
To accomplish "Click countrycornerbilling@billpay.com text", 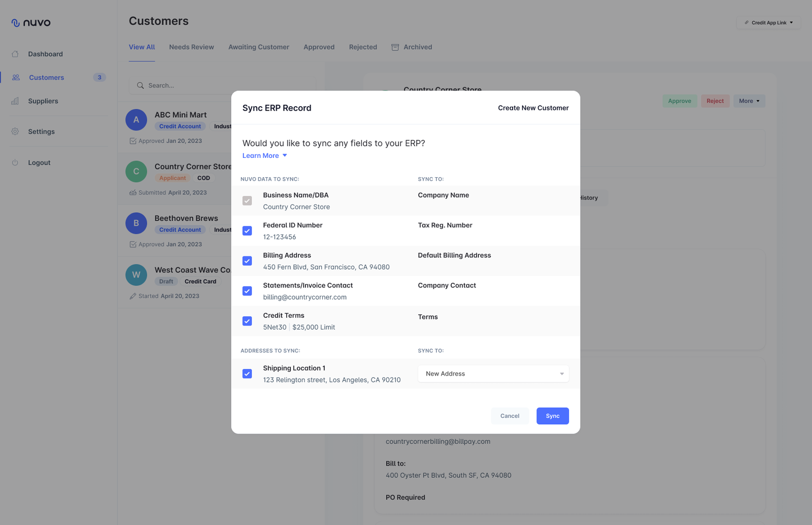I will point(438,441).
